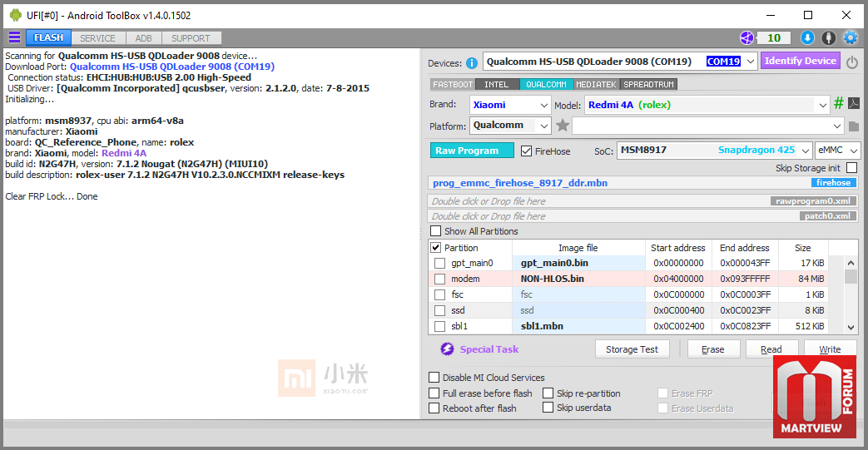Check Skip userdata option
This screenshot has height=450, width=868.
[x=548, y=408]
